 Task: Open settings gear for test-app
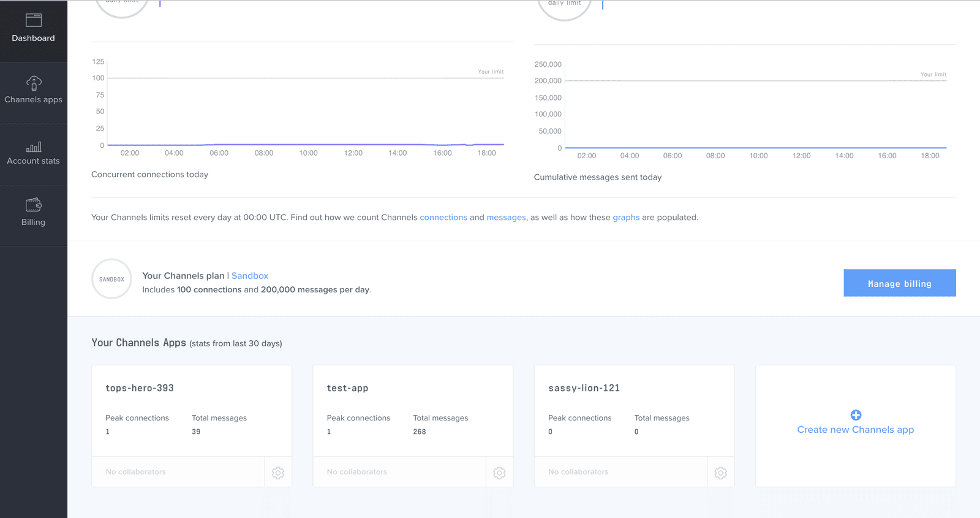coord(499,473)
